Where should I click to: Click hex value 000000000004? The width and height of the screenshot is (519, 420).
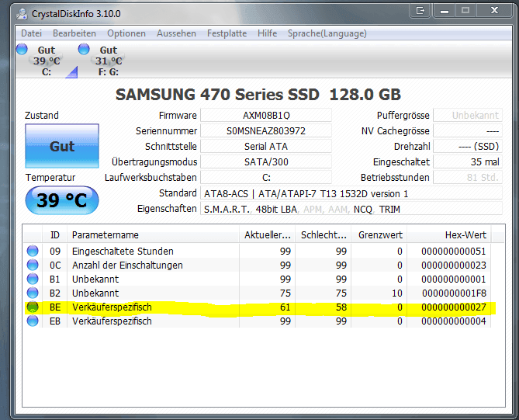tap(454, 321)
